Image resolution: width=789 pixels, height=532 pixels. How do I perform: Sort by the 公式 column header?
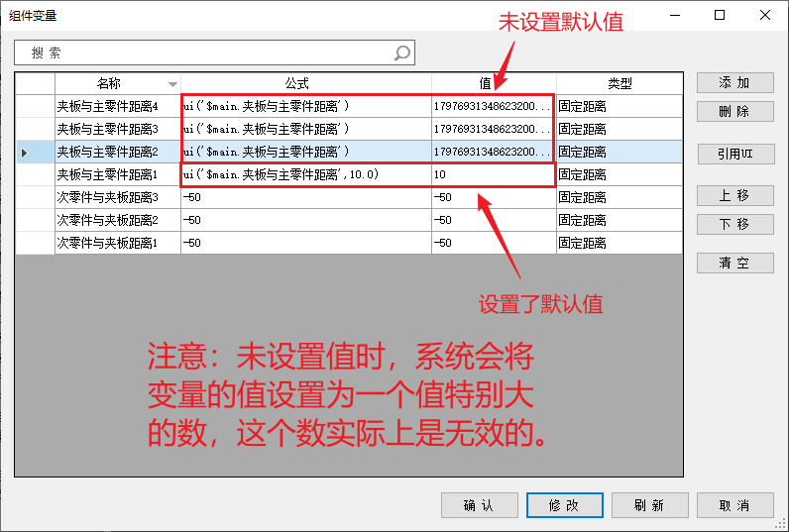point(306,83)
